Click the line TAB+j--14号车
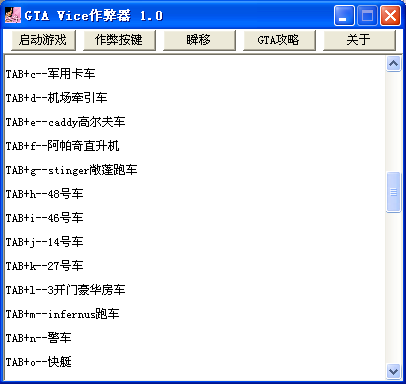406x384 pixels. [x=44, y=242]
